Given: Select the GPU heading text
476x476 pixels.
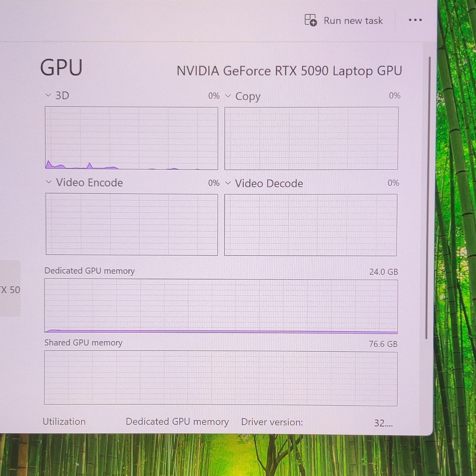Looking at the screenshot, I should click(x=61, y=68).
